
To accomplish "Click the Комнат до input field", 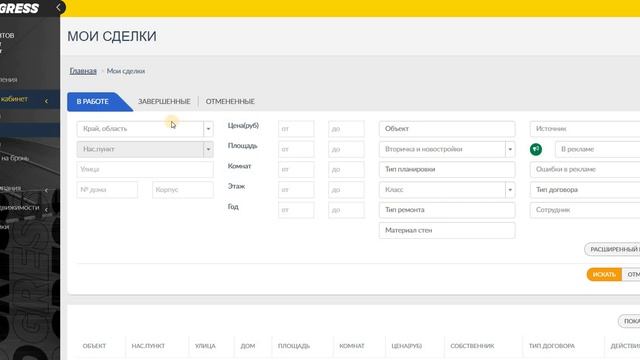I will [346, 169].
